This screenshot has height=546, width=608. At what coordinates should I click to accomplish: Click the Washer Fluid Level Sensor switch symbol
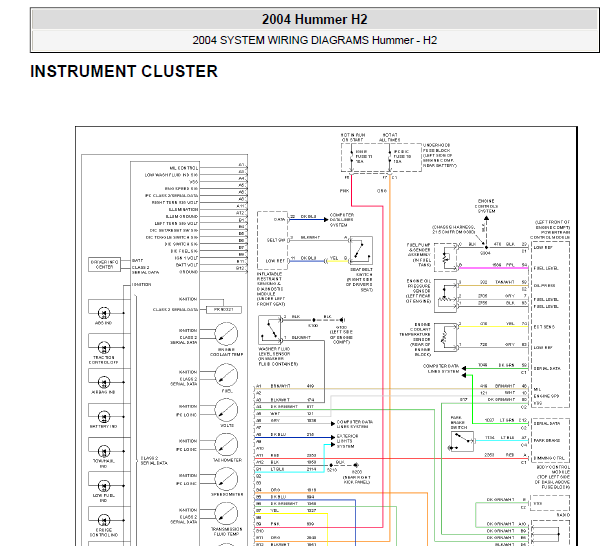pos(270,330)
